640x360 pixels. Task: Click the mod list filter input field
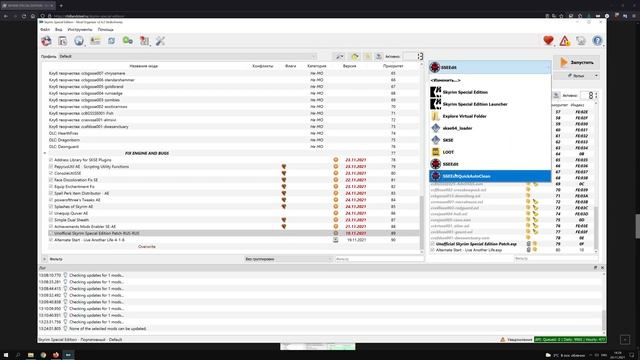[x=379, y=259]
